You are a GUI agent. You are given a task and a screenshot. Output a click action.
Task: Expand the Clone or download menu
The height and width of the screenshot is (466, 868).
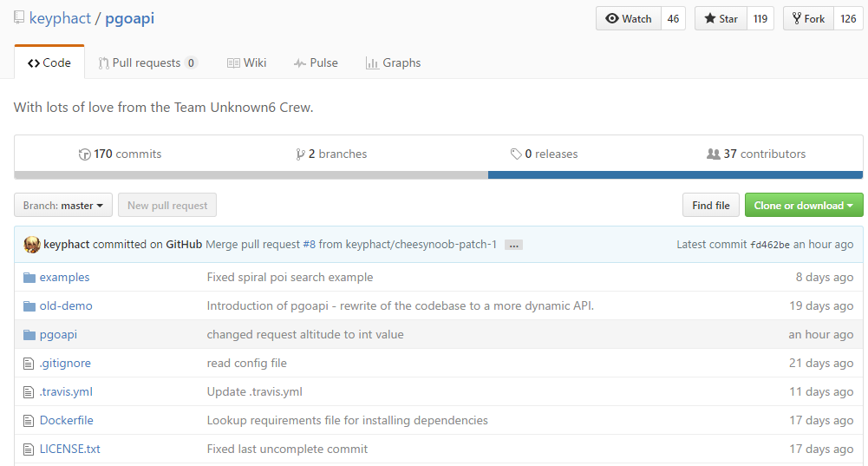click(x=804, y=206)
